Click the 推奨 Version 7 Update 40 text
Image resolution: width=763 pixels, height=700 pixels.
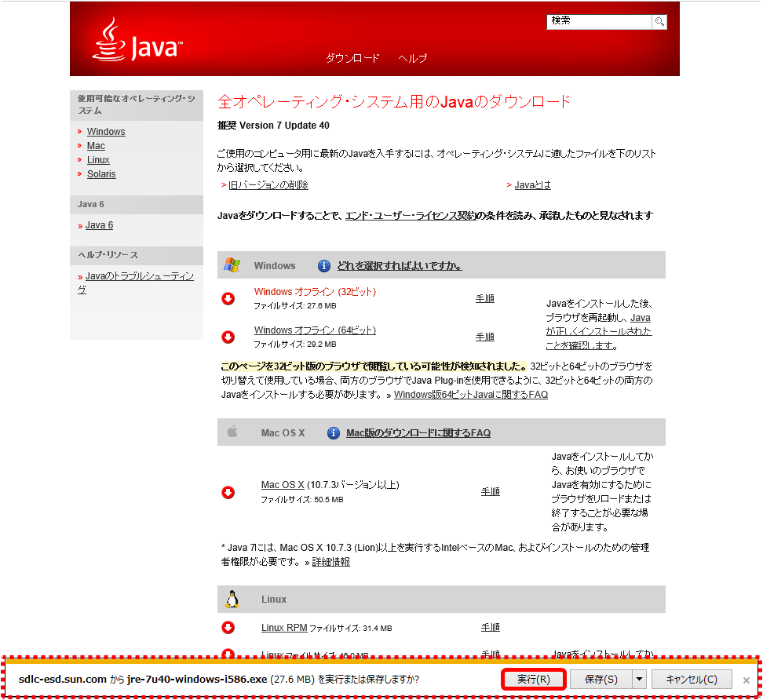point(273,126)
